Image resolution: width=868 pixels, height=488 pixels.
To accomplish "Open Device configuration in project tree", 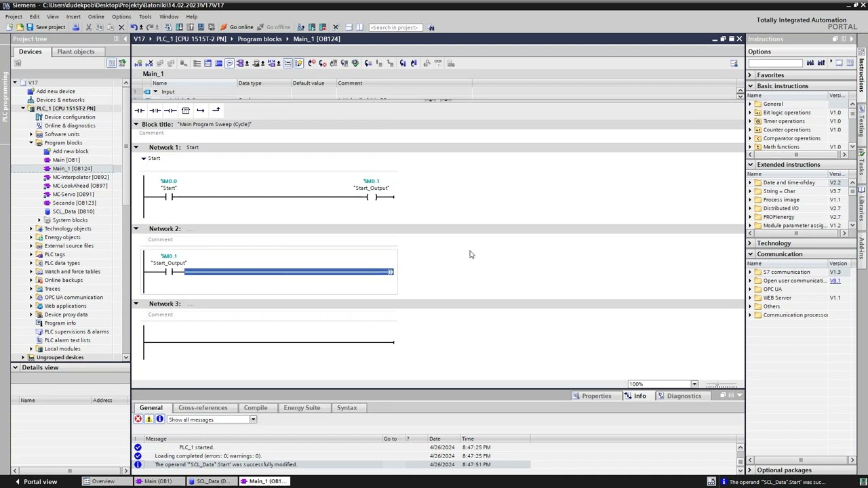I will click(x=69, y=117).
